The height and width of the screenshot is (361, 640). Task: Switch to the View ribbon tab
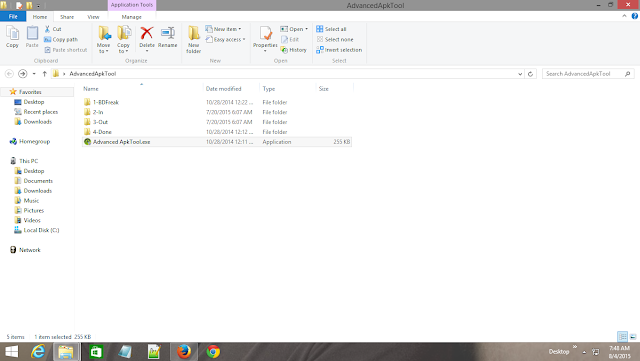93,17
